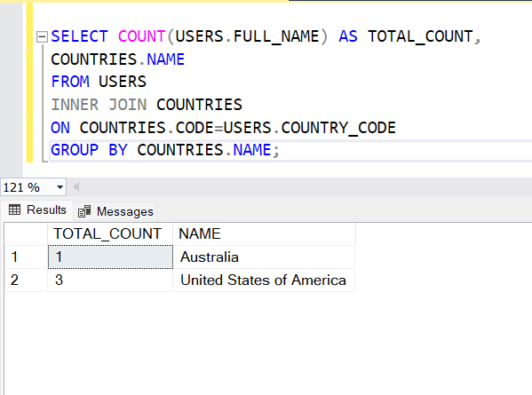The image size is (532, 395).
Task: Select the TOTAL_COUNT column header
Action: 110,234
